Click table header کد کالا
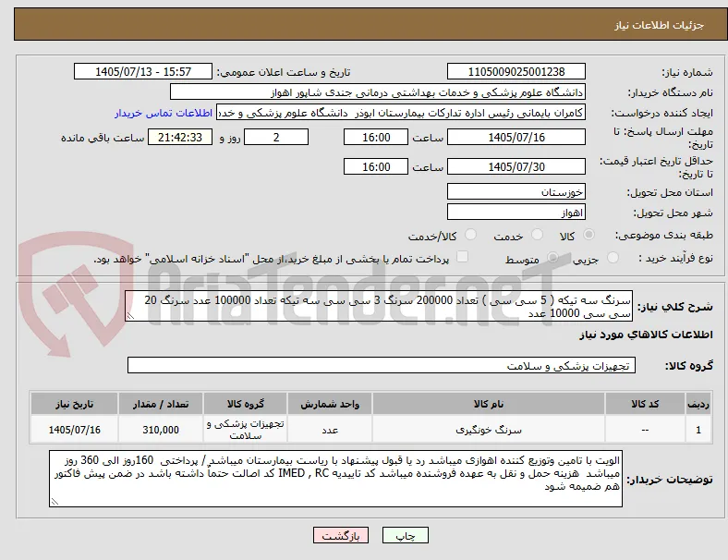Image resolution: width=728 pixels, height=560 pixels. (645, 404)
